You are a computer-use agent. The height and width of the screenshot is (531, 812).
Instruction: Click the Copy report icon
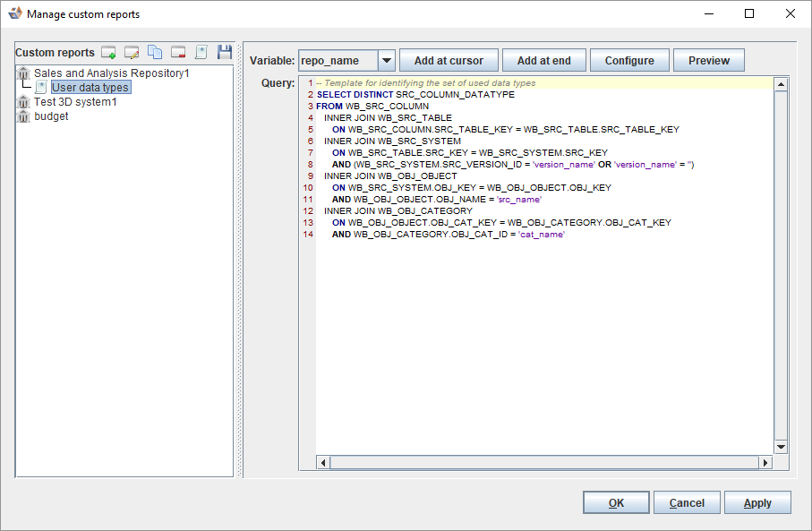[x=155, y=53]
